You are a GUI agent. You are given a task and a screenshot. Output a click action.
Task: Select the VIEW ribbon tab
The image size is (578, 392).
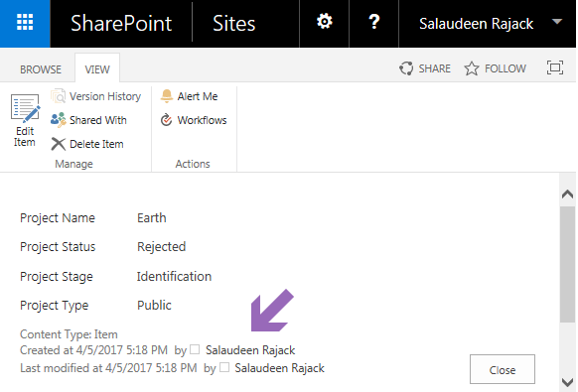tap(97, 69)
